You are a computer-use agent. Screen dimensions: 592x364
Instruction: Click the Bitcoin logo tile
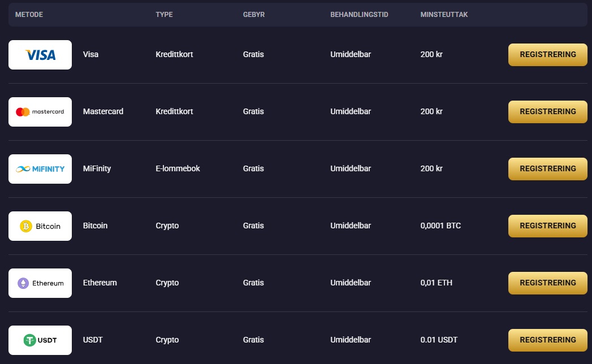[x=40, y=226]
